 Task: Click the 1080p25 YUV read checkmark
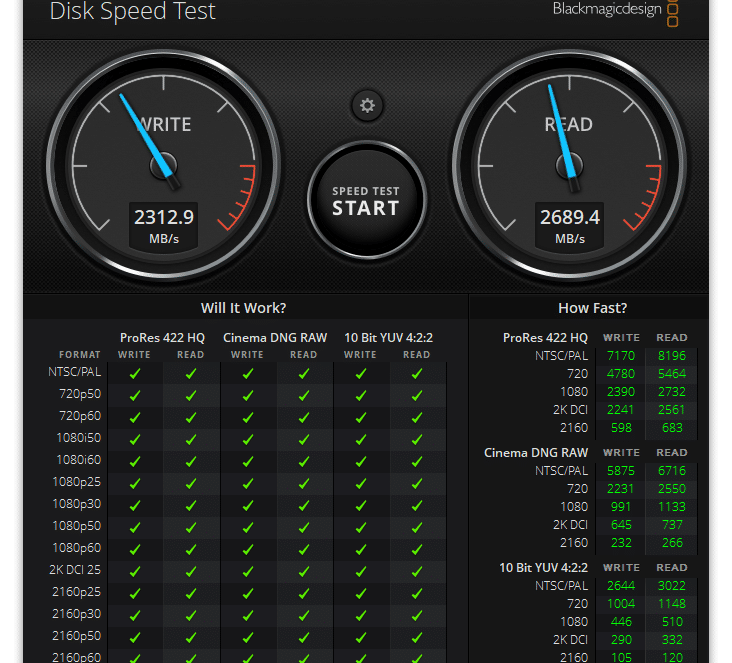click(x=417, y=483)
